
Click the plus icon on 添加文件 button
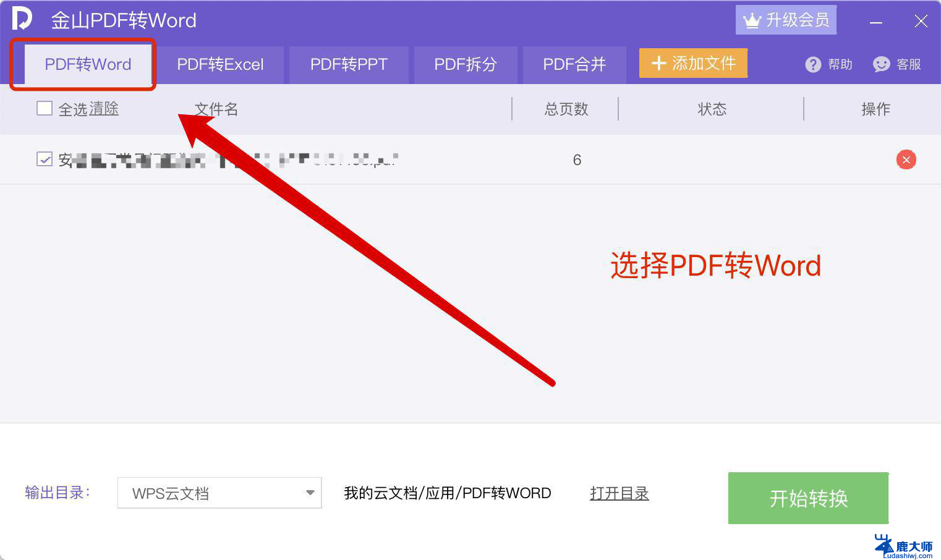[x=659, y=63]
